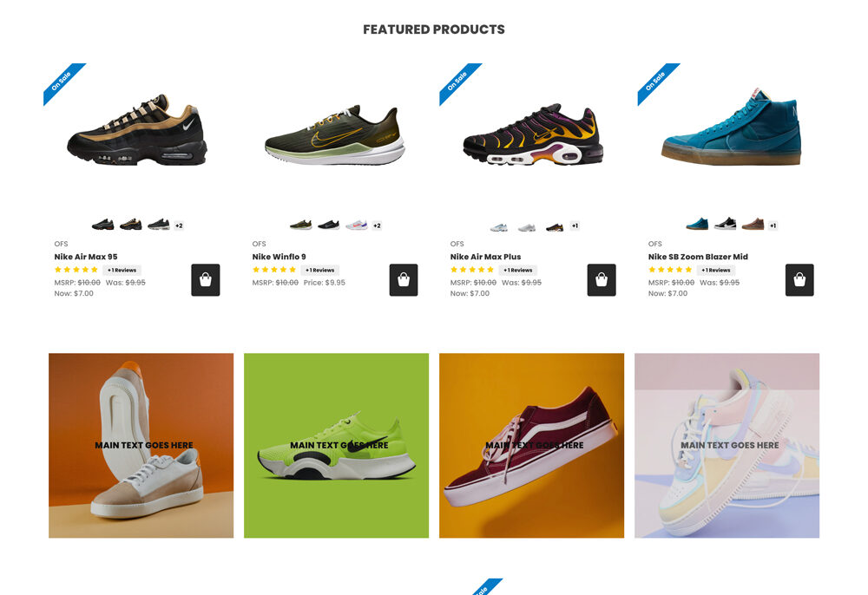This screenshot has width=868, height=595.
Task: Open +1 Reviews badge for Nike Winflo 9
Action: [320, 271]
